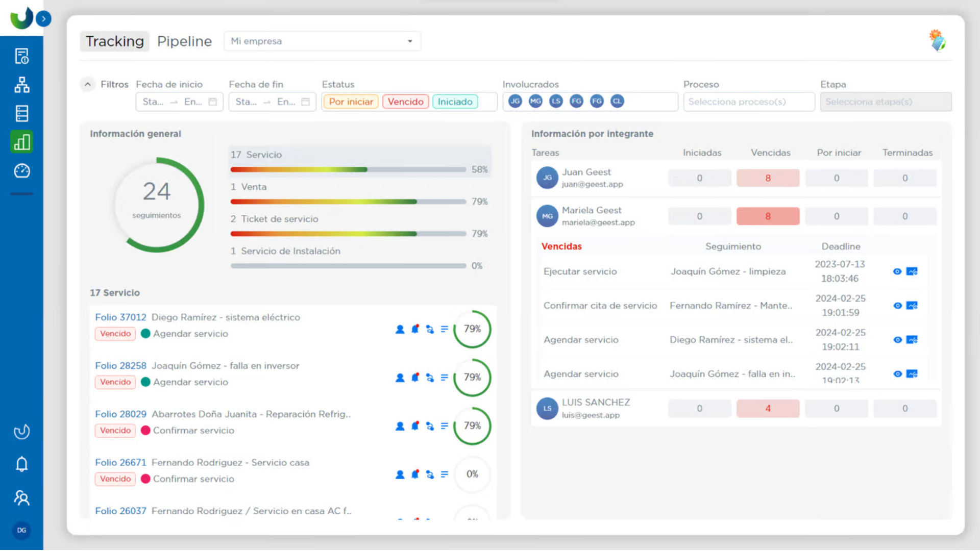This screenshot has width=980, height=551.
Task: Click LUIS SANCHEZ's Vencidas count 4
Action: point(768,409)
